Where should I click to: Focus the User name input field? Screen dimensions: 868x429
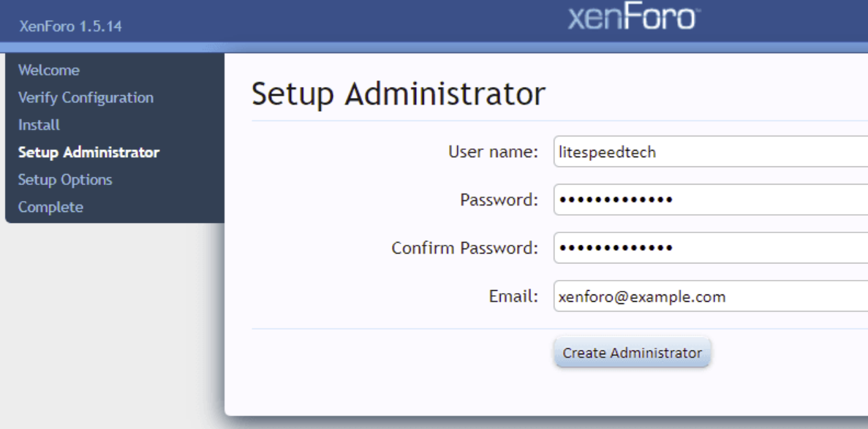click(711, 151)
